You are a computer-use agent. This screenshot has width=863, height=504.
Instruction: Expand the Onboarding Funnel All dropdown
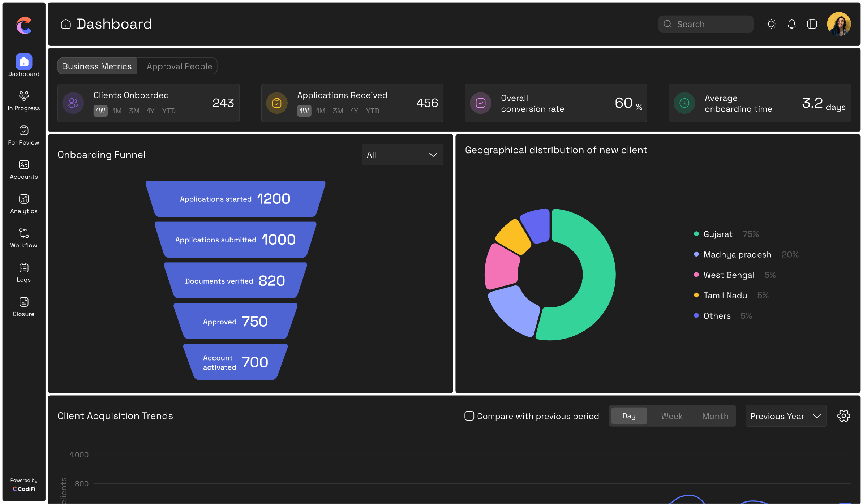coord(402,155)
